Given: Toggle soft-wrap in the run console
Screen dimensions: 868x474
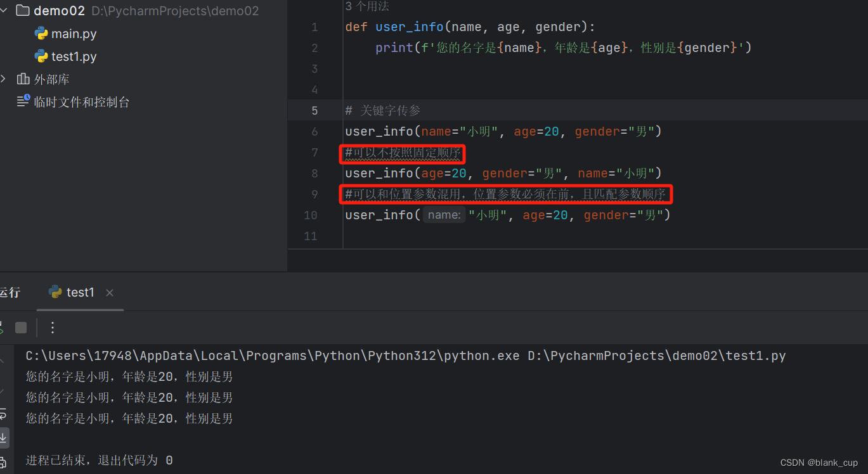Looking at the screenshot, I should [x=3, y=414].
